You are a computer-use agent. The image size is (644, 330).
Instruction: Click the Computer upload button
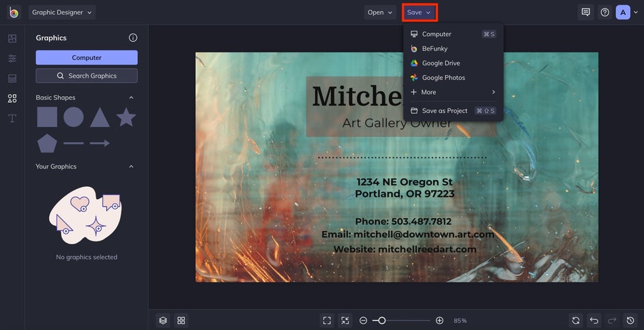point(87,58)
